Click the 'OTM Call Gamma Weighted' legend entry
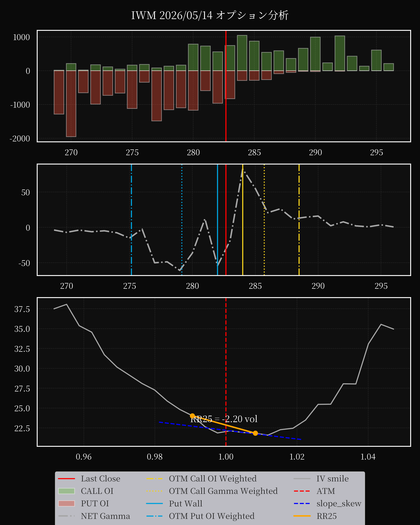 212,491
